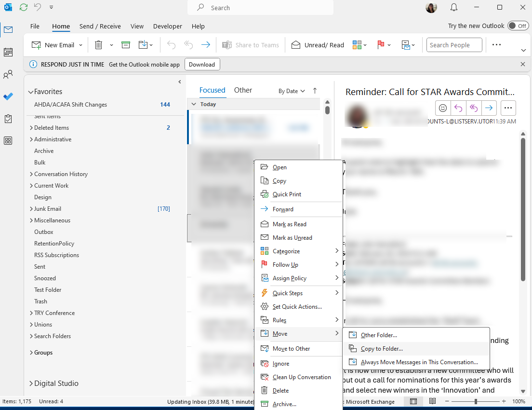
Task: Toggle the Try the new Outlook switch
Action: tap(518, 26)
